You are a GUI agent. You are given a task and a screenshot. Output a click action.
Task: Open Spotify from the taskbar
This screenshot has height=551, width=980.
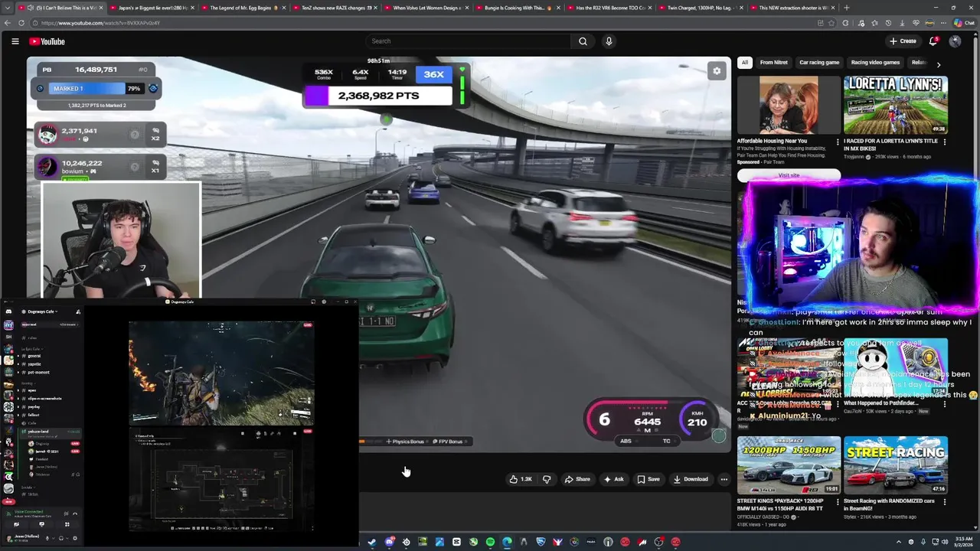(490, 542)
